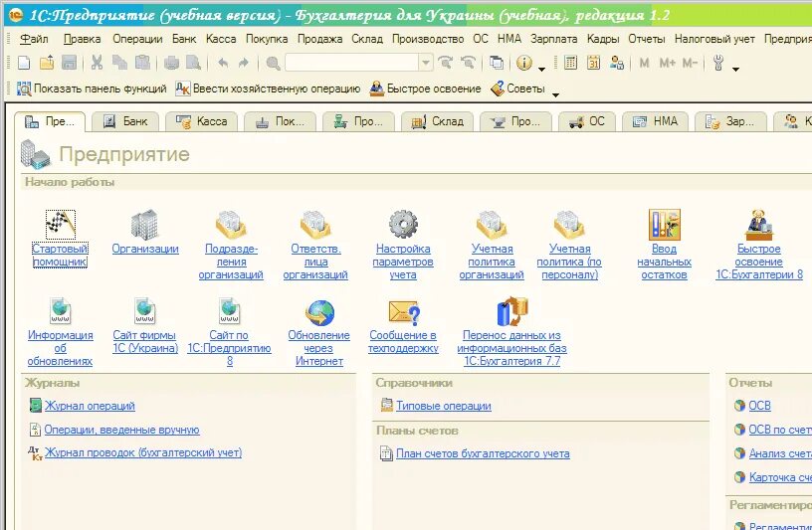Click the Cut scissors toolbar icon
Viewport: 812px width, 530px height.
pyautogui.click(x=97, y=64)
